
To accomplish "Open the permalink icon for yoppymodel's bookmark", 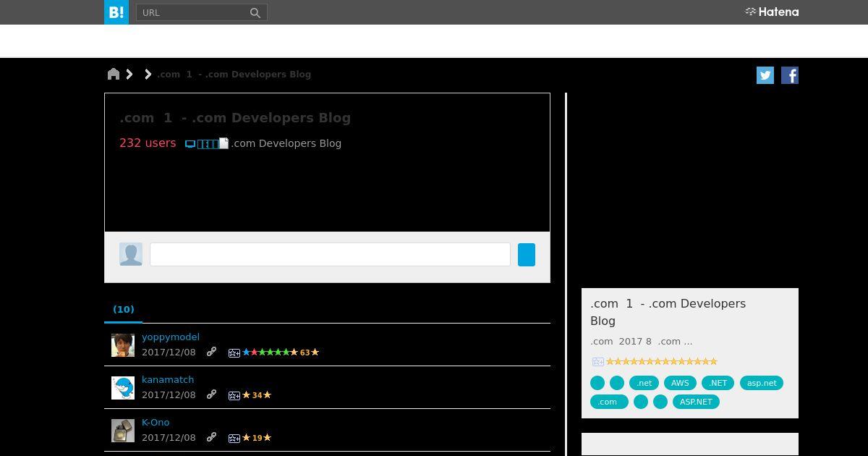I will (x=211, y=352).
